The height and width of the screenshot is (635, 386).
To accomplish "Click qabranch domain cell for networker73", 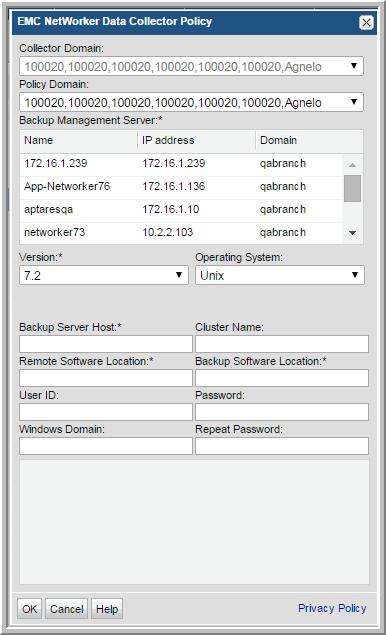I will (x=283, y=233).
